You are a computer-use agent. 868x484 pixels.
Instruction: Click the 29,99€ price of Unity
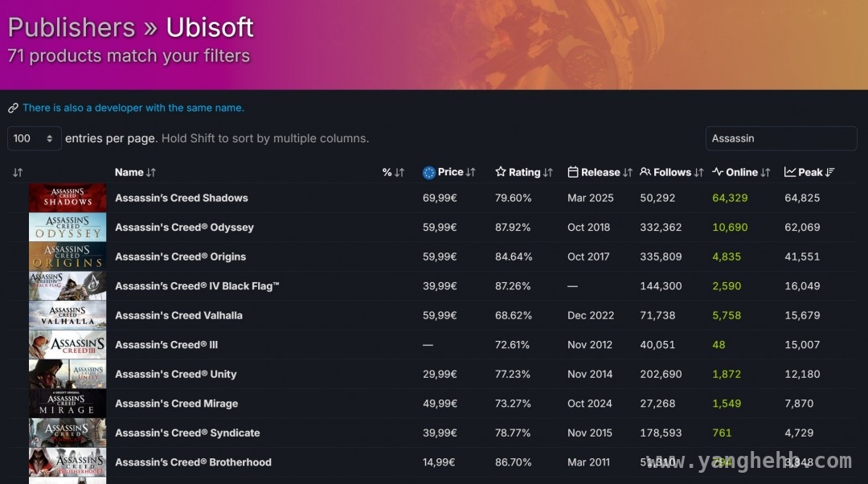pos(440,374)
